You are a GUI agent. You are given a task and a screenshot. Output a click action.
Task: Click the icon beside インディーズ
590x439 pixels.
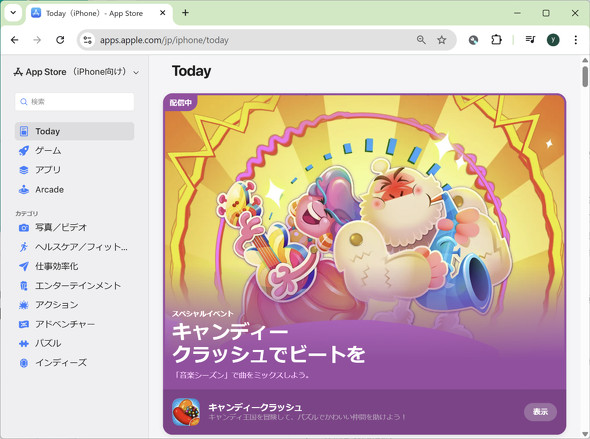(x=24, y=363)
